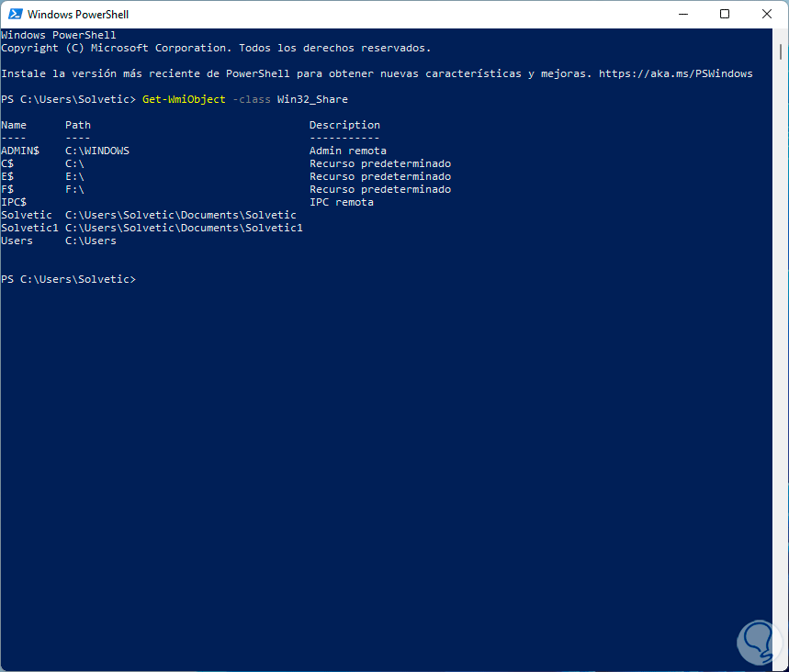Click the C:\WINDOWS path entry
The height and width of the screenshot is (672, 789).
[97, 151]
